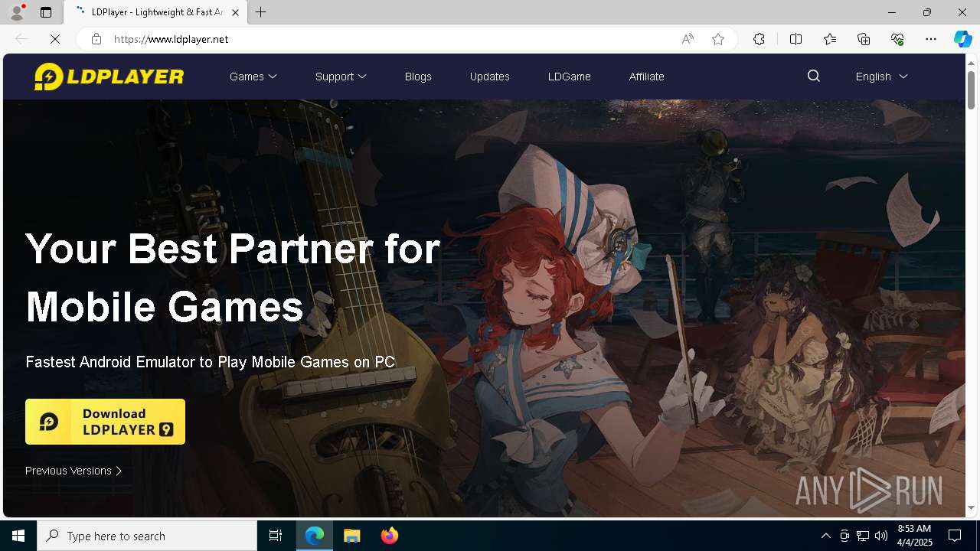Viewport: 980px width, 551px height.
Task: Open File Explorer from taskbar
Action: [x=351, y=536]
